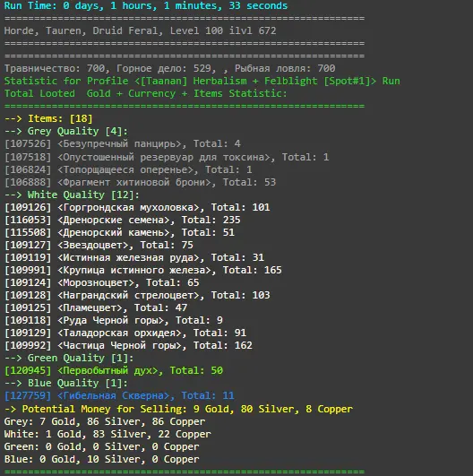This screenshot has width=473, height=476.
Task: Select the Первобытный дух row
Action: 114,370
